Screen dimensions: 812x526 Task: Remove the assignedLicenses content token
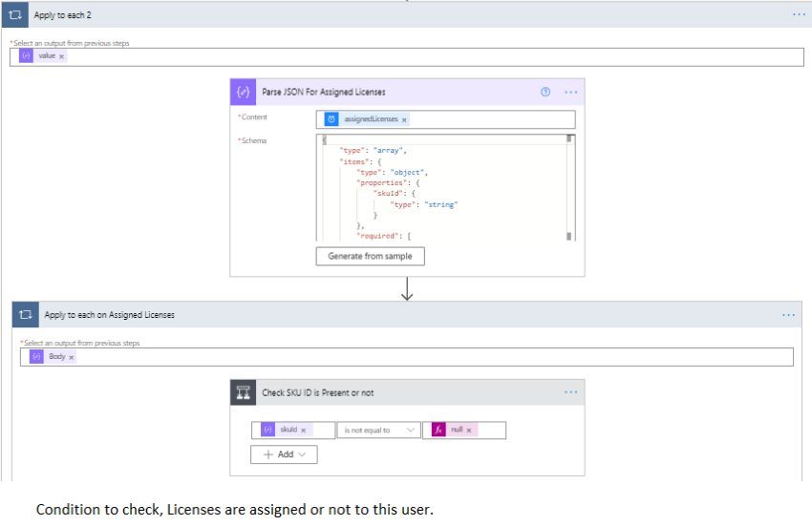(x=404, y=119)
